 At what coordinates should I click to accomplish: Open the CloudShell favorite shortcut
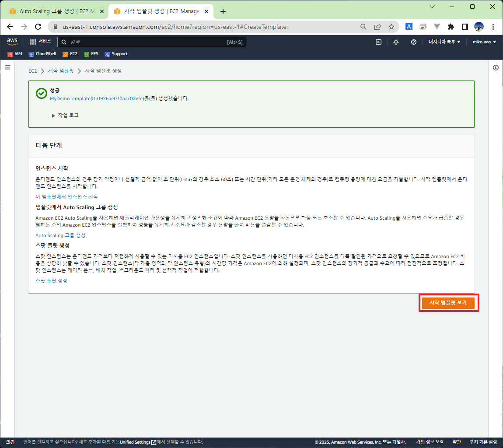[42, 54]
